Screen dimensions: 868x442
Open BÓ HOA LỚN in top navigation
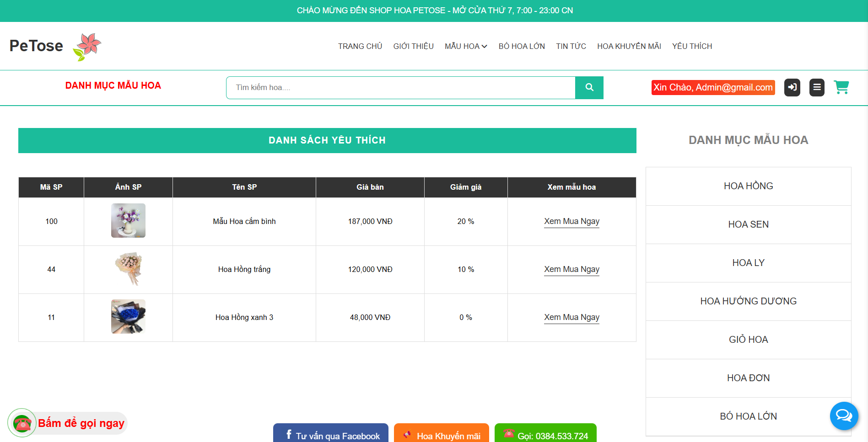(x=522, y=46)
